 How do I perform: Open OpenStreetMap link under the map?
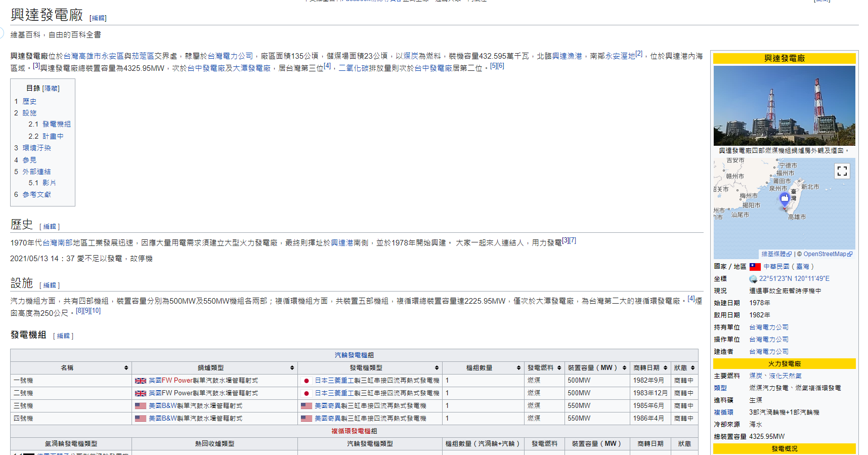pyautogui.click(x=828, y=254)
